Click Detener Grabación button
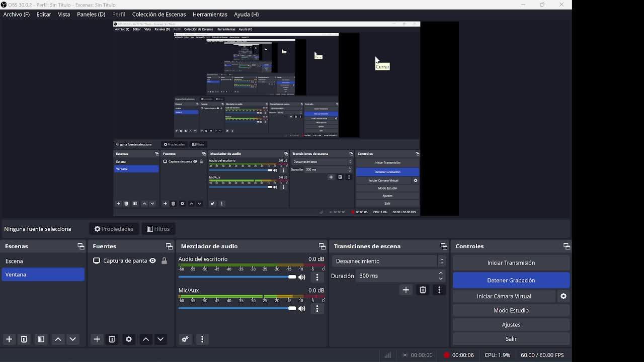The image size is (644, 362). click(x=511, y=280)
